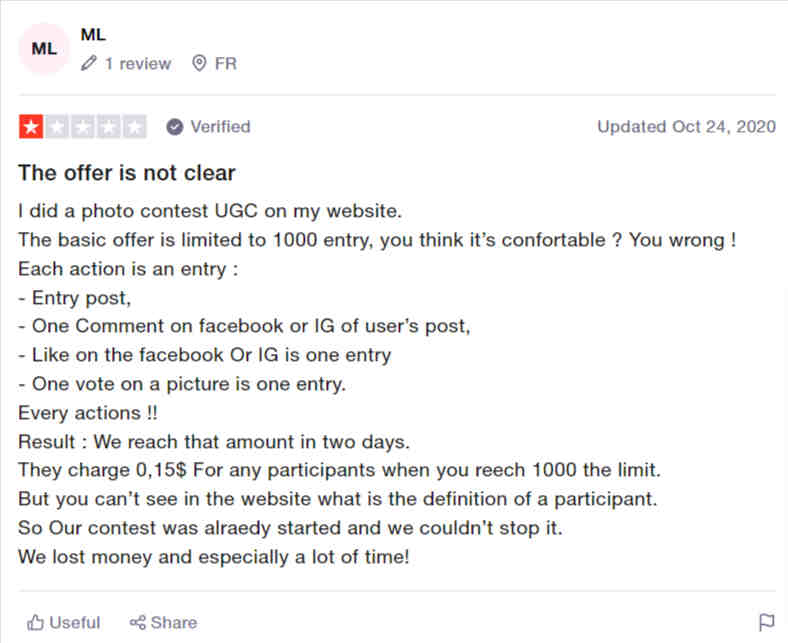Click the Verified checkmark badge icon
This screenshot has height=643, width=788.
(x=174, y=127)
